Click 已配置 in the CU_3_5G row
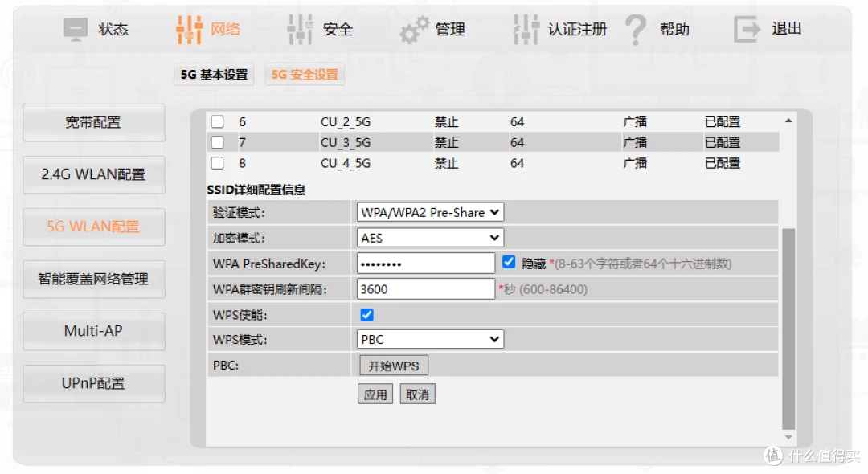 [x=723, y=143]
